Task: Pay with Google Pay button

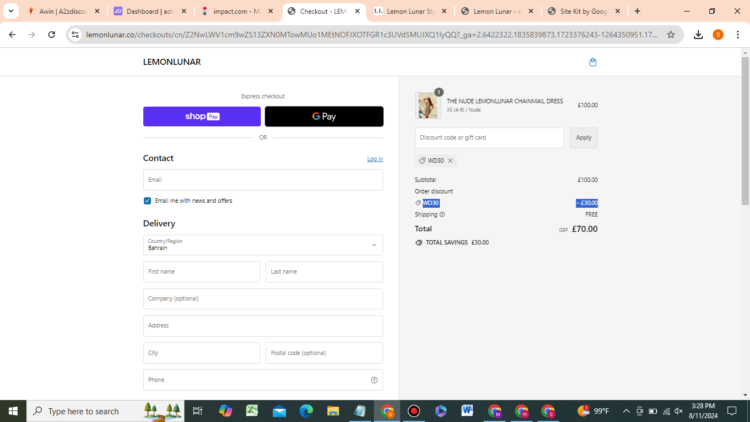Action: (324, 116)
